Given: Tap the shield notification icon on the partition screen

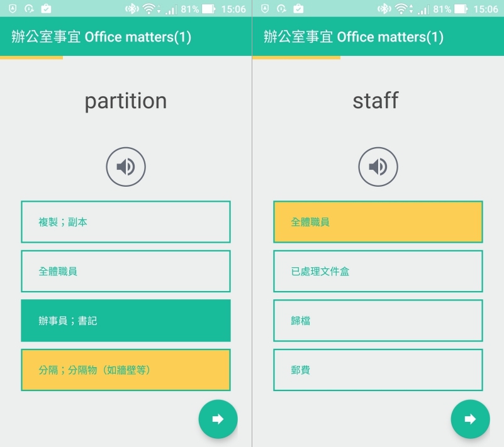Looking at the screenshot, I should tap(13, 9).
